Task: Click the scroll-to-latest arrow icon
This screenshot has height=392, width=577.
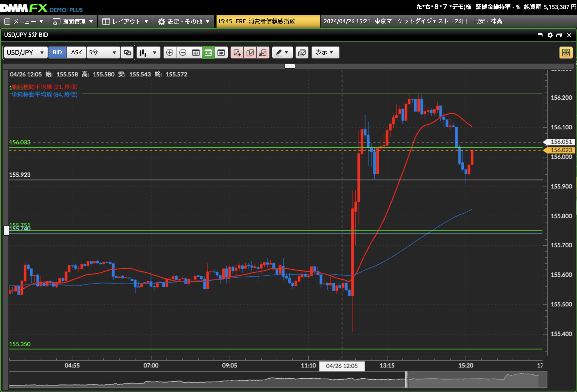Action: click(x=221, y=52)
